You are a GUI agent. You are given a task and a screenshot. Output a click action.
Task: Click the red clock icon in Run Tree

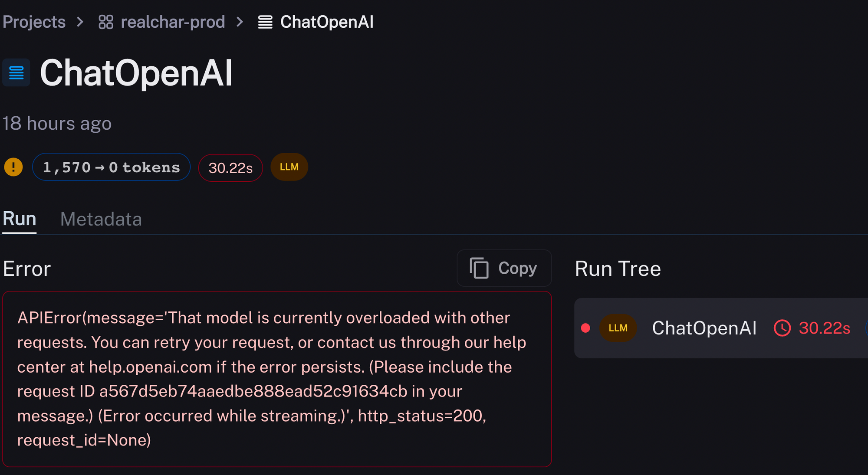(x=782, y=328)
